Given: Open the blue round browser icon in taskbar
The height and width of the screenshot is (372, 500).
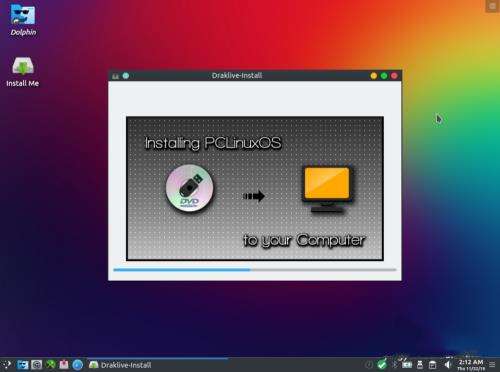Looking at the screenshot, I should click(x=78, y=365).
